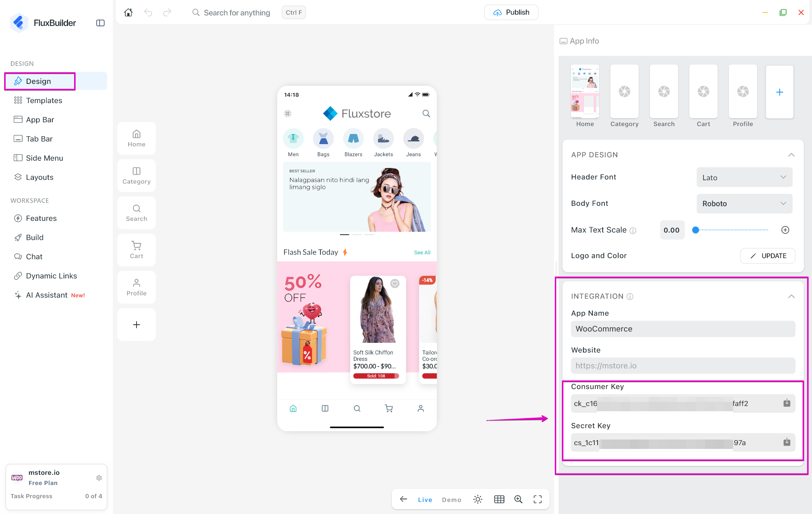Switch preview to Live mode
812x514 pixels.
(x=425, y=500)
